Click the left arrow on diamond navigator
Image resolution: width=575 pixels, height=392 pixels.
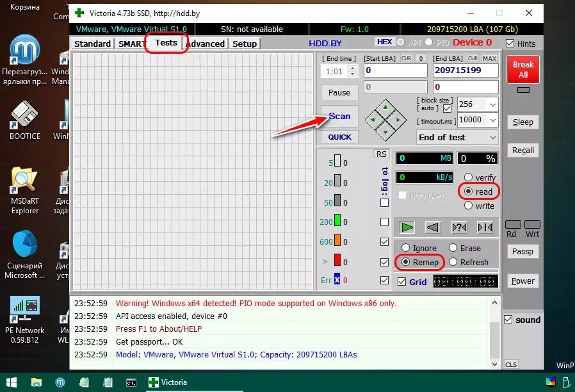pyautogui.click(x=373, y=120)
